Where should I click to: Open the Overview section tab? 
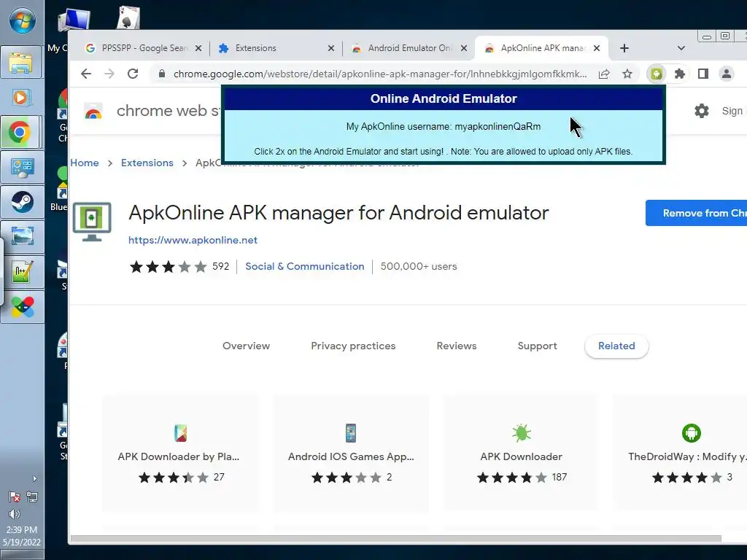tap(247, 346)
